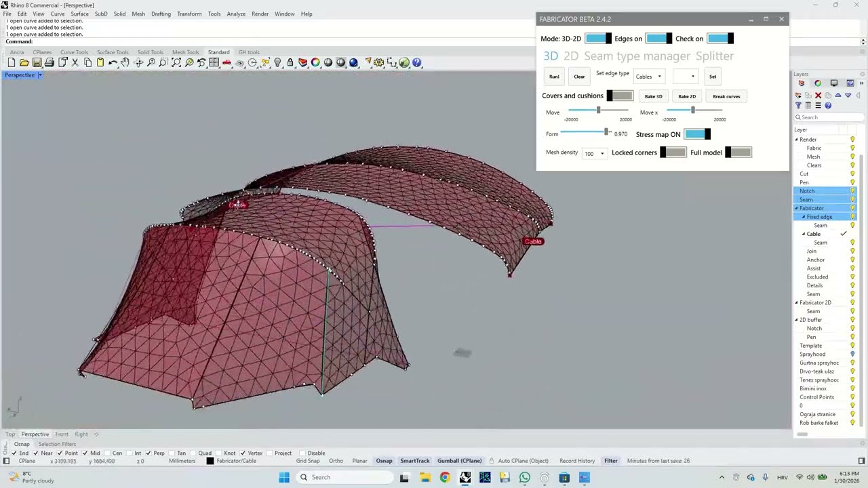Switch to the GH tools toolbar tab

[249, 52]
